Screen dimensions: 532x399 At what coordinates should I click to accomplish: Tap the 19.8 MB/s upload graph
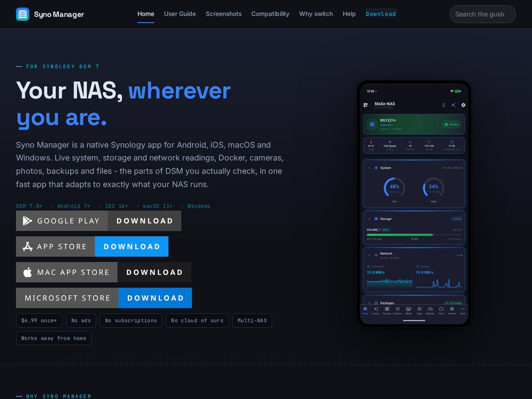tap(439, 283)
